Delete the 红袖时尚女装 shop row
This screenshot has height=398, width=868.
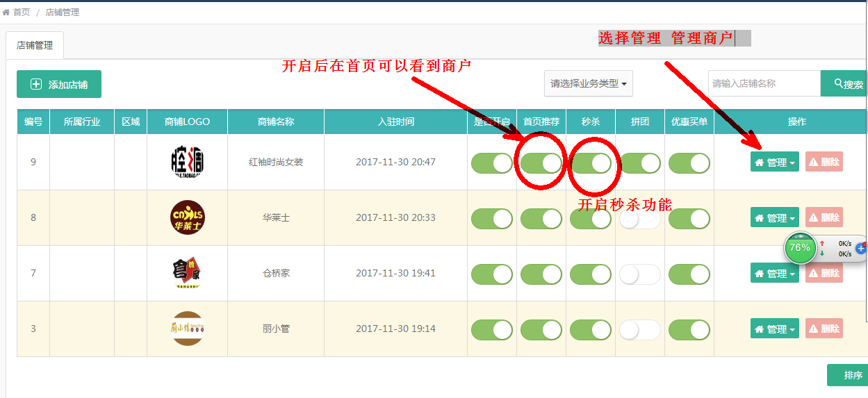point(824,162)
